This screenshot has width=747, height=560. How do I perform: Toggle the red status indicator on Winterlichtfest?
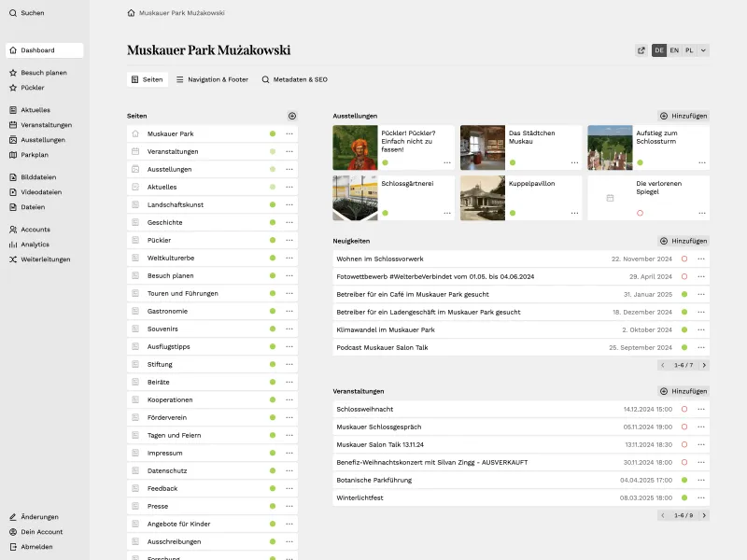(683, 497)
